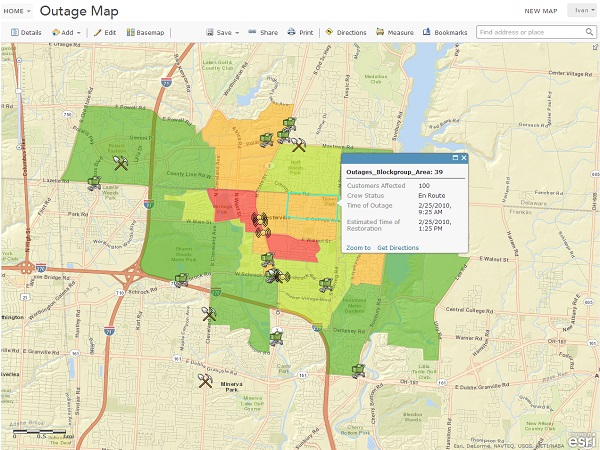The width and height of the screenshot is (600, 450).
Task: Click the service truck icon near Dempsey Rd
Action: coord(276,336)
